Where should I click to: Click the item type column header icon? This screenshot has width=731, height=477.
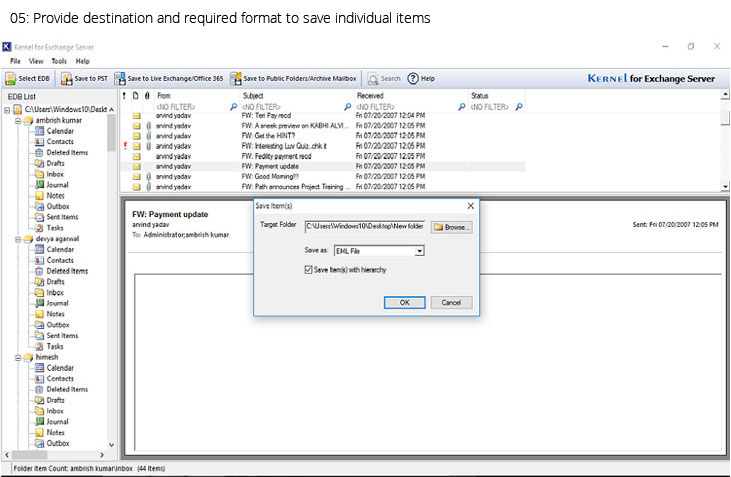(136, 96)
